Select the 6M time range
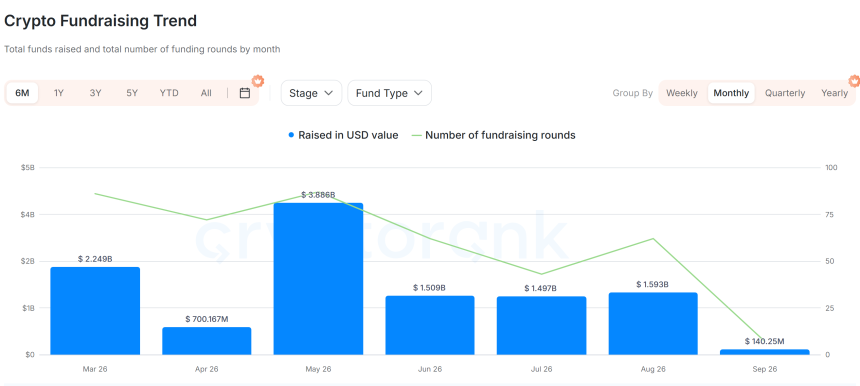860x386 pixels. pos(22,93)
